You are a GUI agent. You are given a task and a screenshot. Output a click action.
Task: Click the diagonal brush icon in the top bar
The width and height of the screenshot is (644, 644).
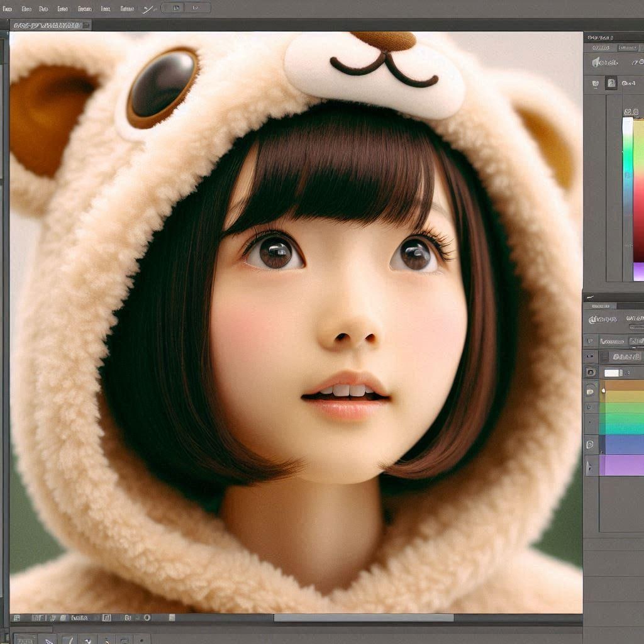tap(148, 9)
